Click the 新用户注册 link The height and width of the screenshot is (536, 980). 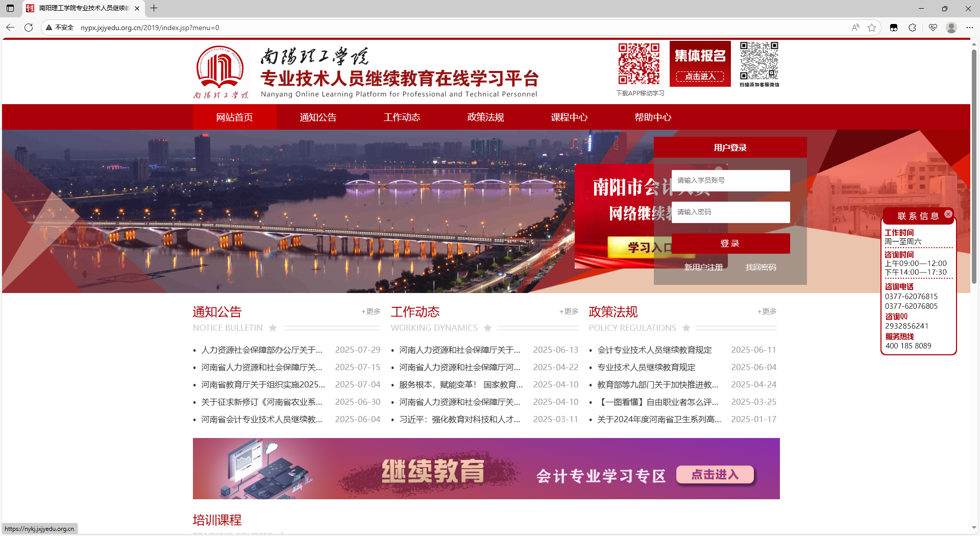coord(704,267)
